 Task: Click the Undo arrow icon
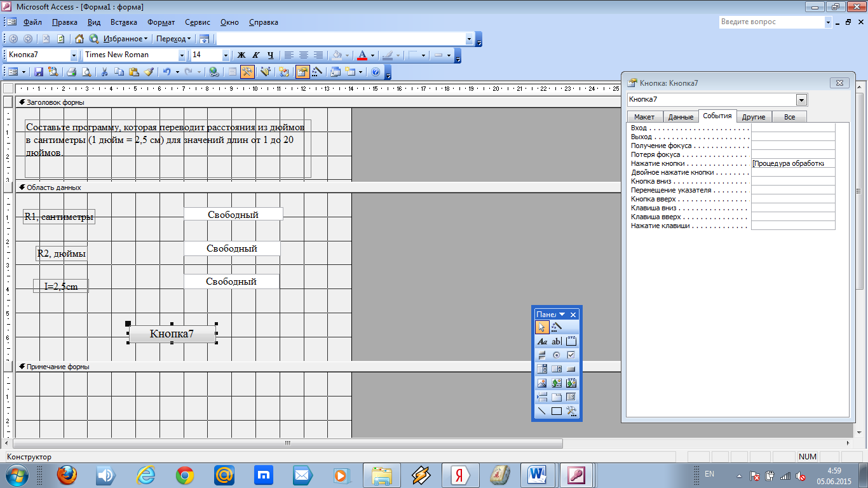point(166,72)
